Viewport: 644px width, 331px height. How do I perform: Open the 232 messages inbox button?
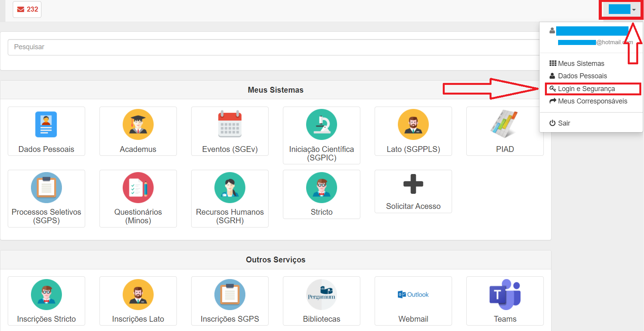pyautogui.click(x=27, y=9)
